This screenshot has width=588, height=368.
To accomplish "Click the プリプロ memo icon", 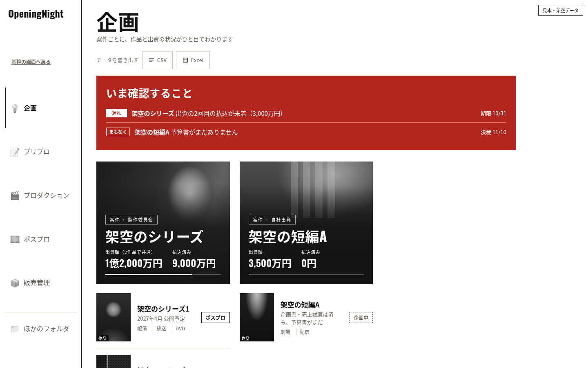I will 15,152.
